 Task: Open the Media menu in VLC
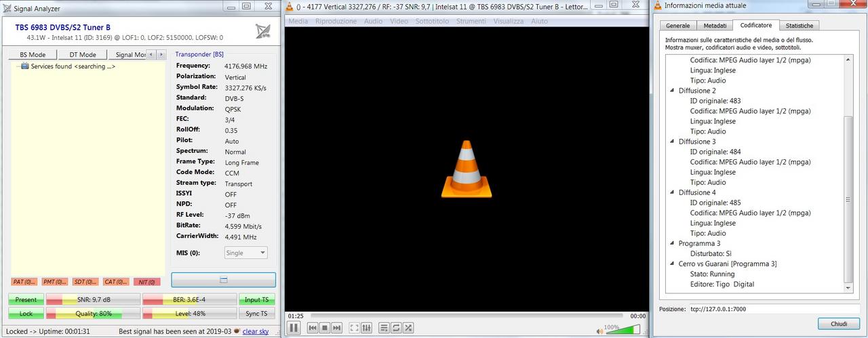[x=298, y=21]
